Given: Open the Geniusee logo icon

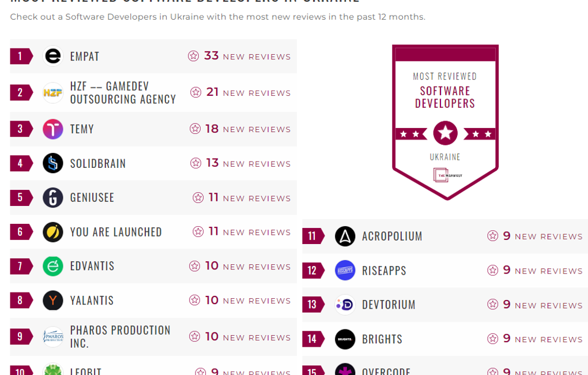Looking at the screenshot, I should pyautogui.click(x=53, y=197).
